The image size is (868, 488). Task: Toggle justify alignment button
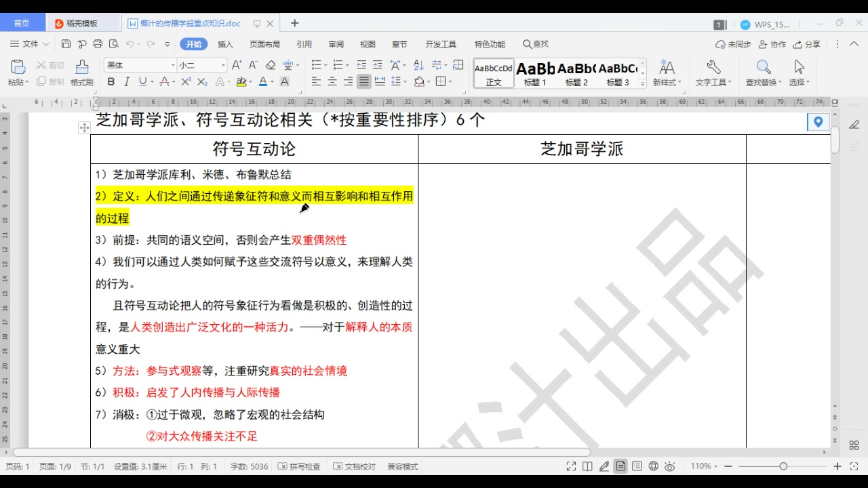coord(364,82)
